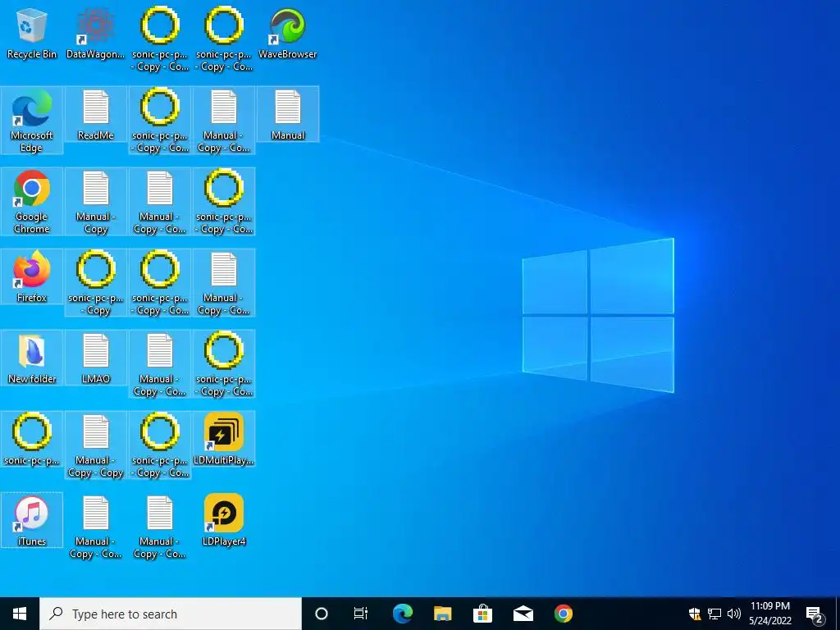This screenshot has height=630, width=840.
Task: Select the sonic ring icon beside DataWagon
Action: (x=160, y=39)
